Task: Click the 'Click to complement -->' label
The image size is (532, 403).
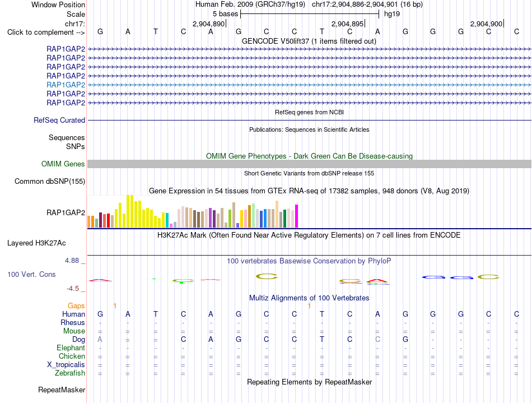Action: pyautogui.click(x=46, y=33)
